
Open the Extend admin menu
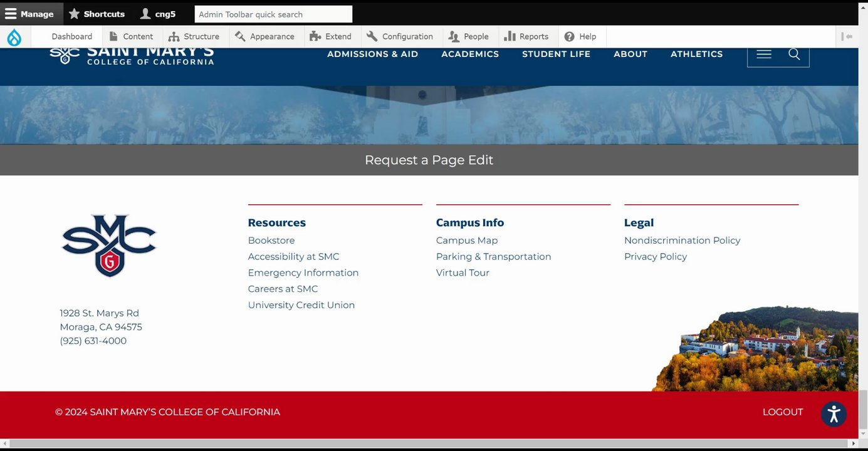(x=330, y=36)
